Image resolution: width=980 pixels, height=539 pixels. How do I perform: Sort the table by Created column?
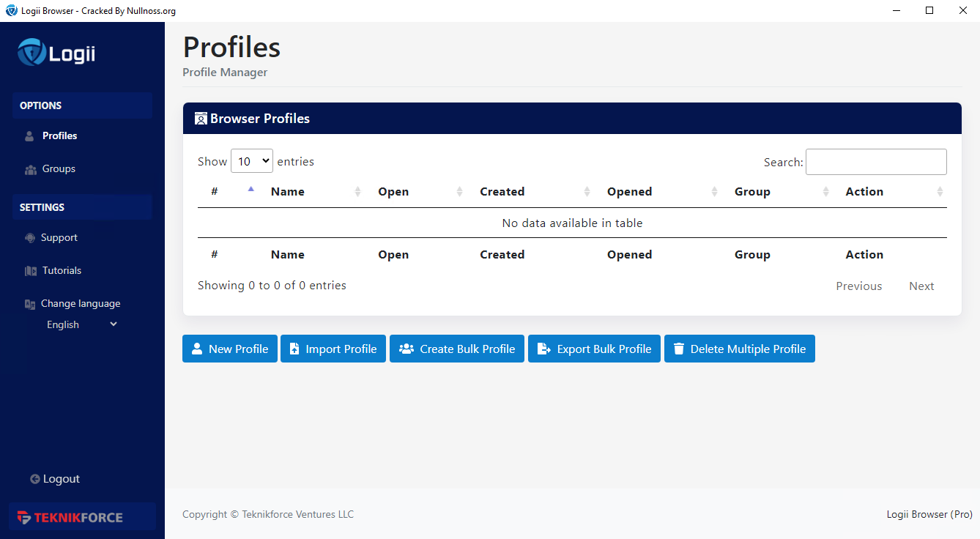tap(502, 192)
